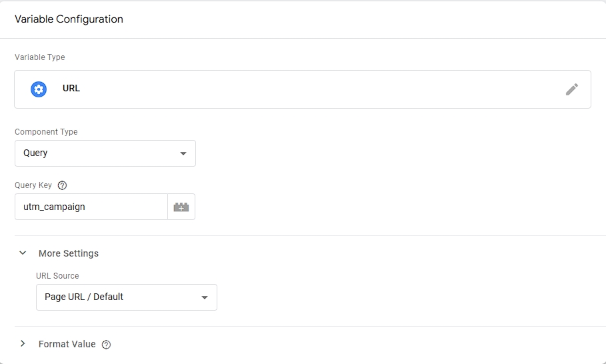Click the blue URL gear icon
The image size is (606, 364).
coord(39,89)
